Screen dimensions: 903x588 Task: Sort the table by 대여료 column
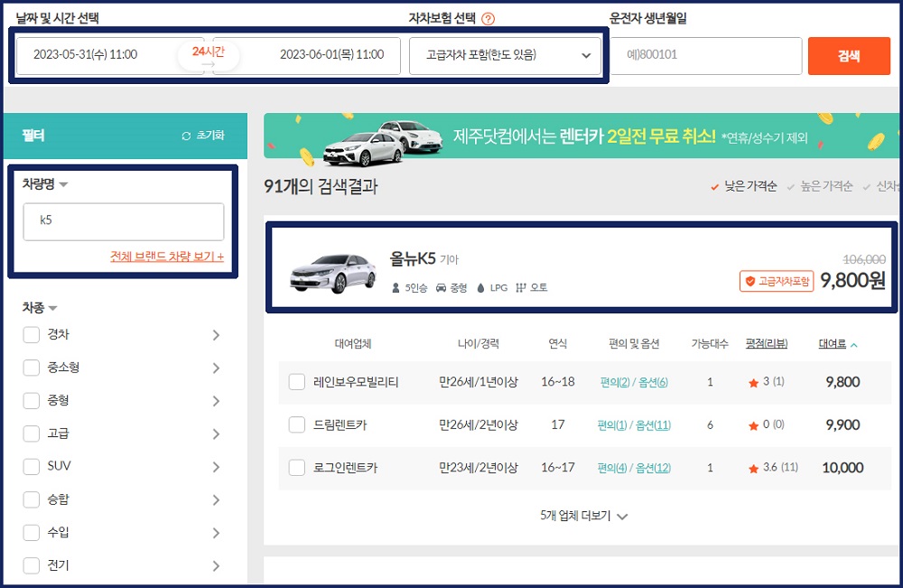coord(838,344)
